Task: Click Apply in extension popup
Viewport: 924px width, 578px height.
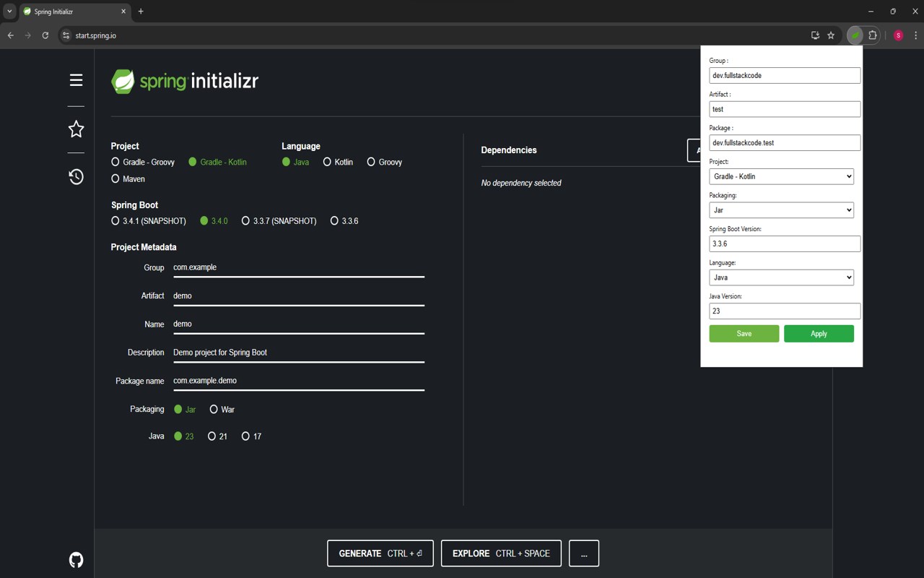Action: coord(819,333)
